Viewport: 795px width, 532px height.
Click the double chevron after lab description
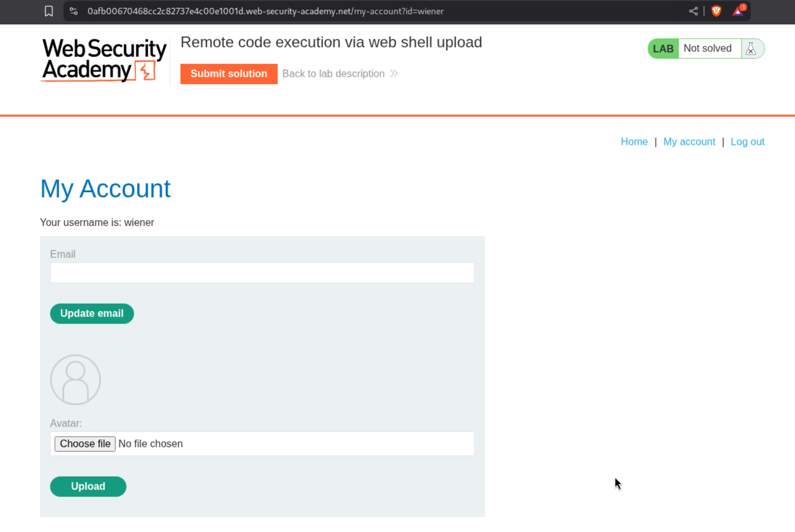tap(394, 74)
